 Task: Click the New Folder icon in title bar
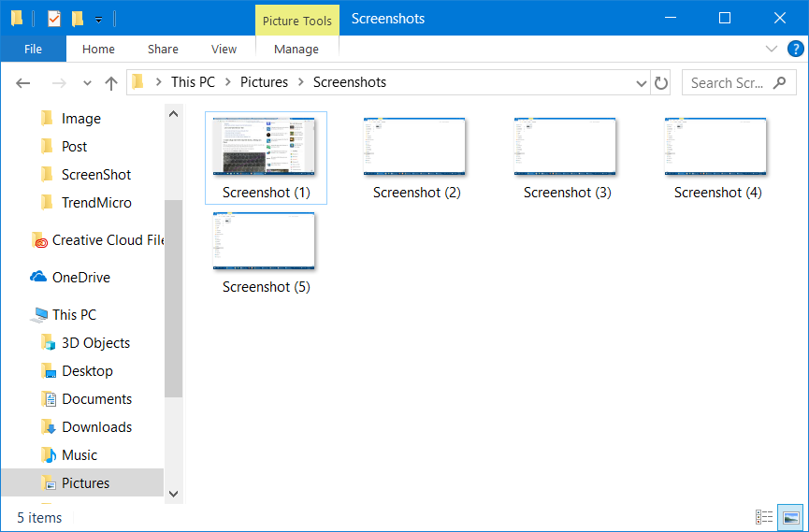[x=78, y=18]
